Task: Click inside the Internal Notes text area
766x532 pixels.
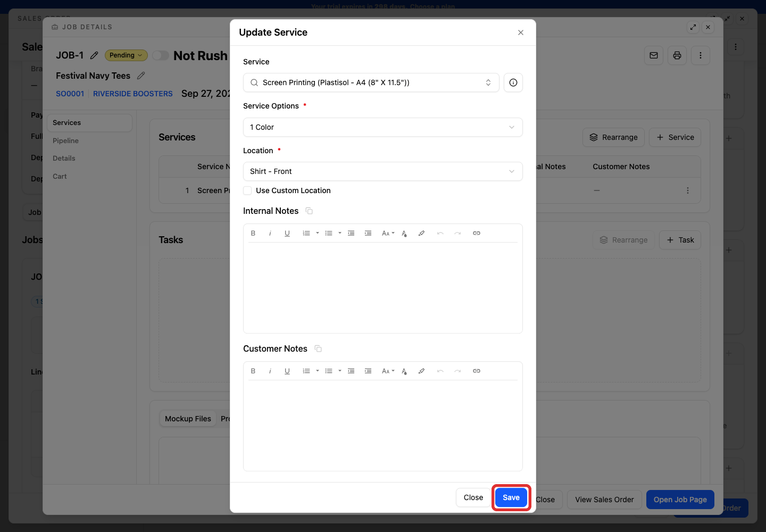Action: tap(383, 287)
